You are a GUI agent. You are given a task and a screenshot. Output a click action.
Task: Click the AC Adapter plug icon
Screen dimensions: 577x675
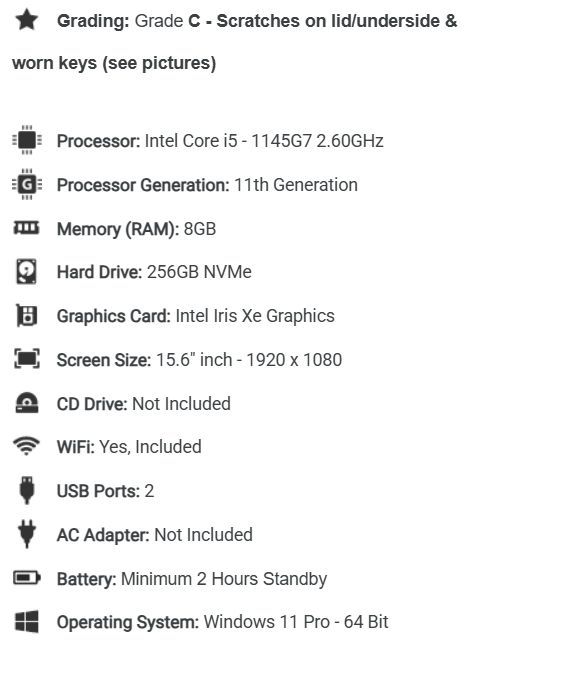coord(27,534)
